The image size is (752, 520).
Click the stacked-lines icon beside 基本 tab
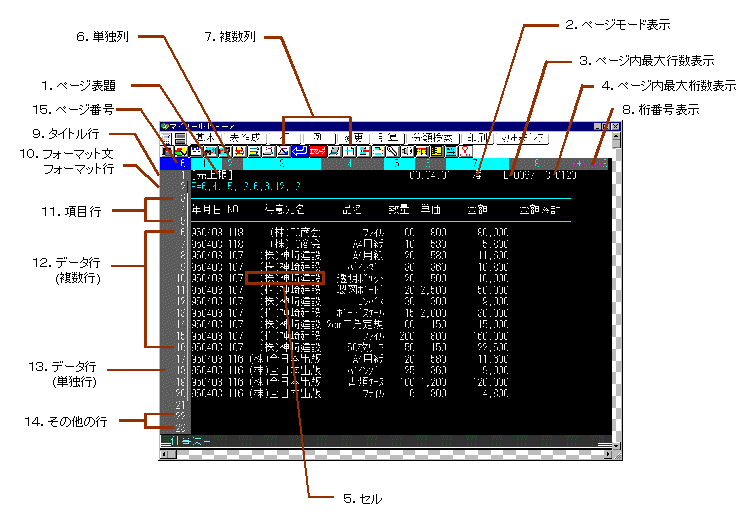pyautogui.click(x=180, y=139)
